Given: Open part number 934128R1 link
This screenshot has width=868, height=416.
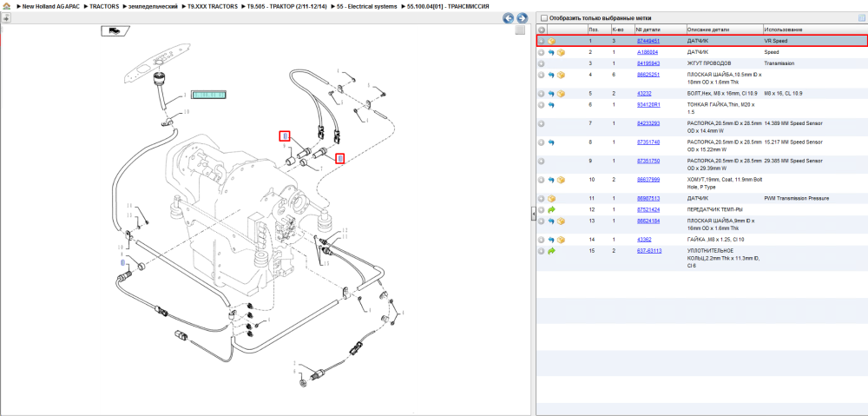Looking at the screenshot, I should click(x=648, y=104).
